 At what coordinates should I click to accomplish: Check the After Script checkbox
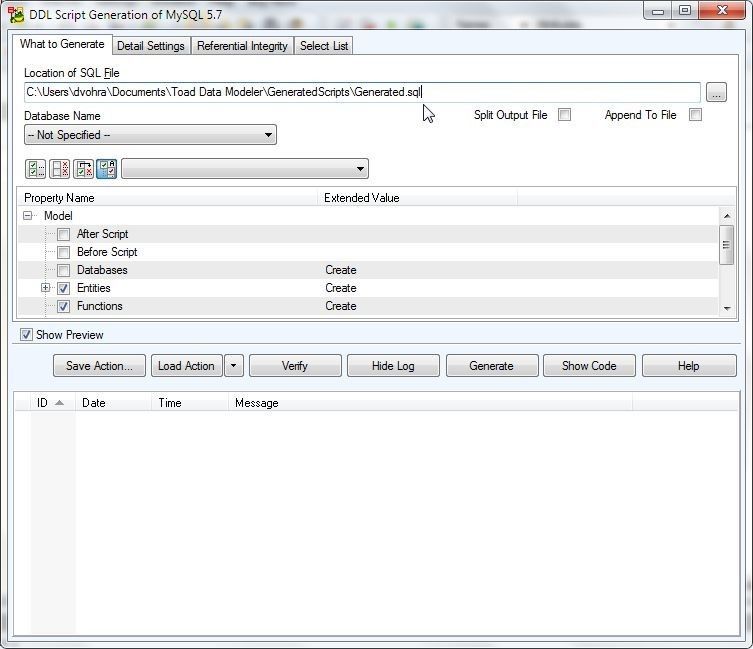(63, 234)
